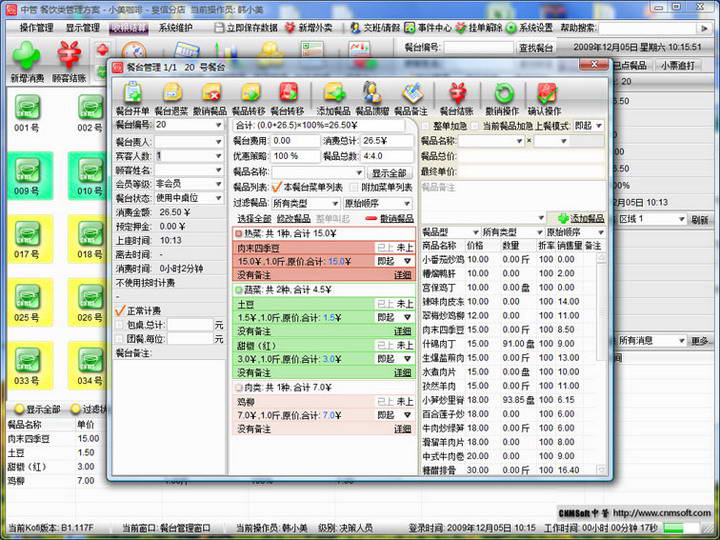Viewport: 720px width, 540px height.
Task: Enable the 本餐台菜单列表 checkbox
Action: (277, 187)
